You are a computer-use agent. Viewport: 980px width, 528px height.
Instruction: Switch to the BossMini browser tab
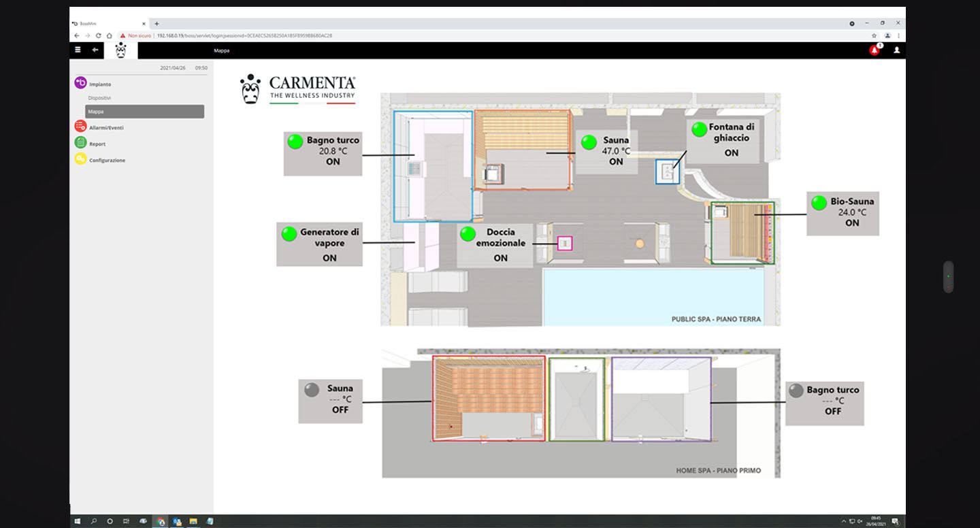tap(109, 24)
